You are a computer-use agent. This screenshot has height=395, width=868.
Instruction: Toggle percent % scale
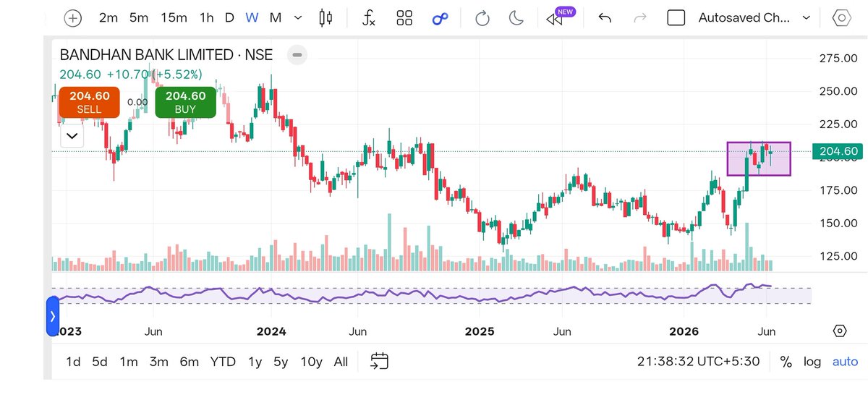[x=786, y=361]
